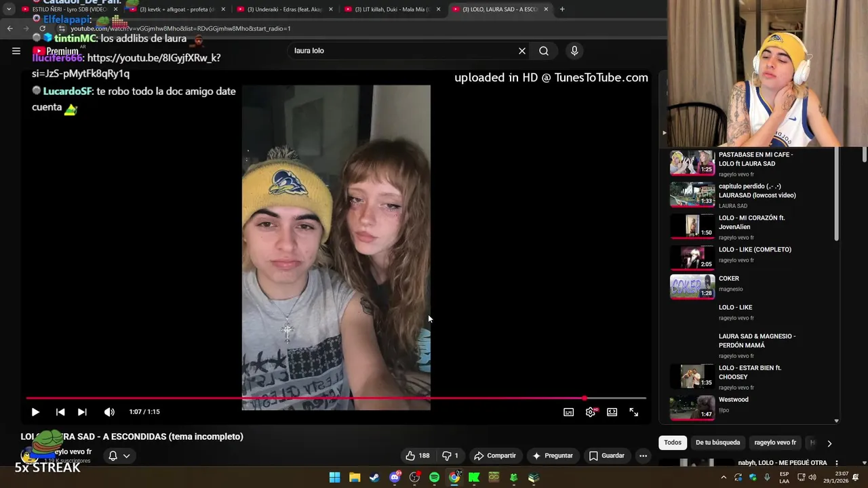Save video with Guardar button

(607, 455)
